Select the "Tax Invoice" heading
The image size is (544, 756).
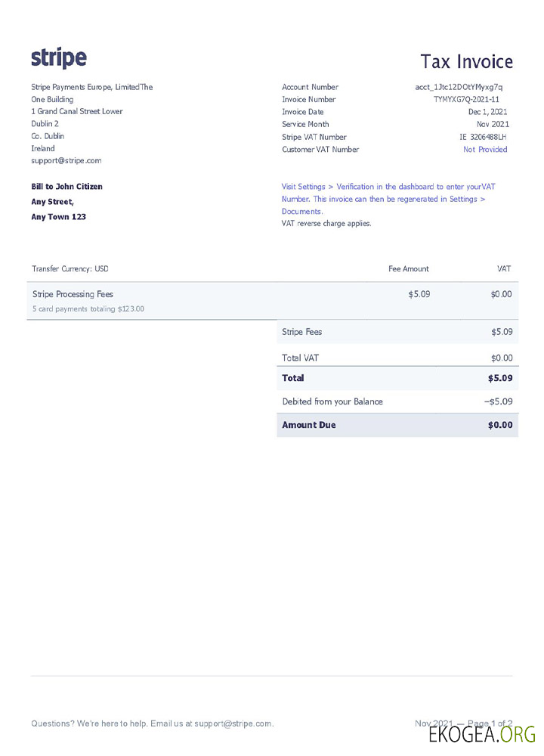click(466, 62)
